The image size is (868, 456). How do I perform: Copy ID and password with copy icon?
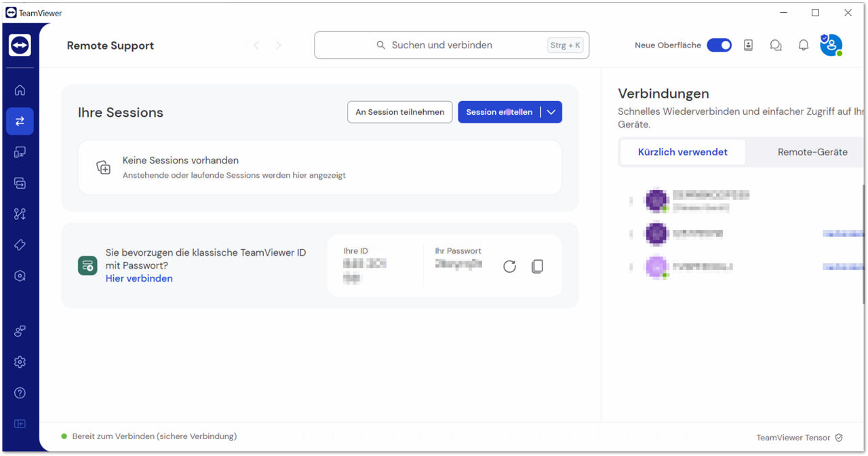(x=537, y=267)
